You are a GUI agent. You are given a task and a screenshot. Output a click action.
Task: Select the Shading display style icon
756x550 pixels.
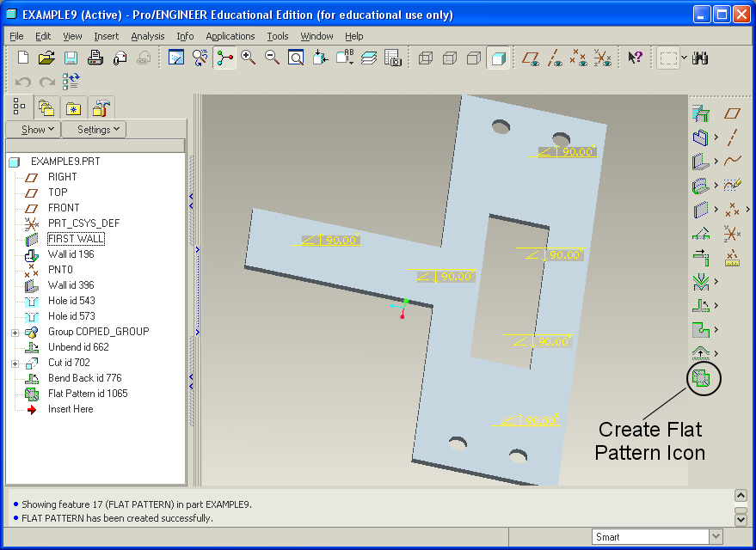click(497, 58)
